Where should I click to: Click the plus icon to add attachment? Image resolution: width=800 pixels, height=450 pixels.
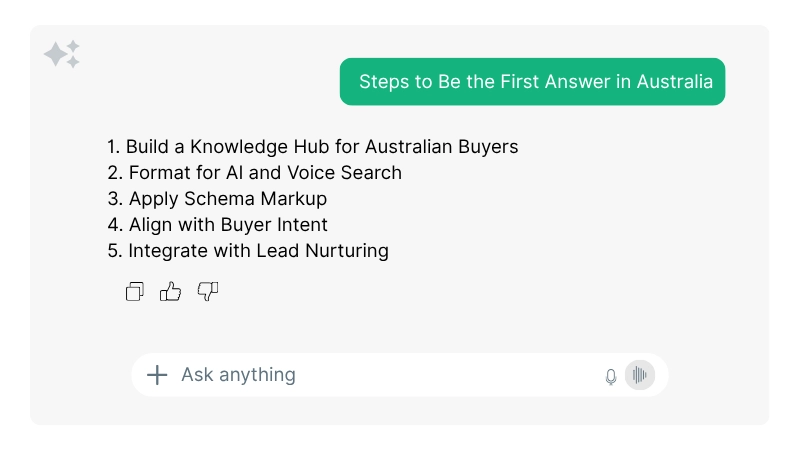(x=157, y=375)
